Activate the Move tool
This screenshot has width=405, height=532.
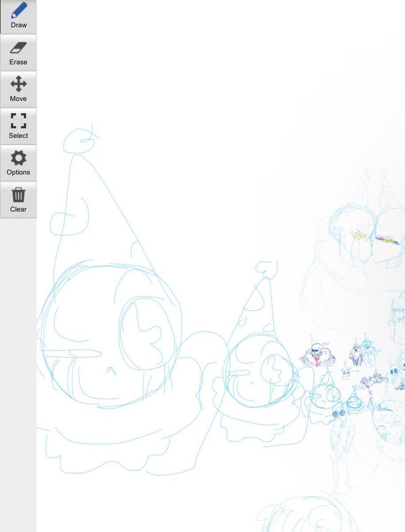(x=18, y=90)
